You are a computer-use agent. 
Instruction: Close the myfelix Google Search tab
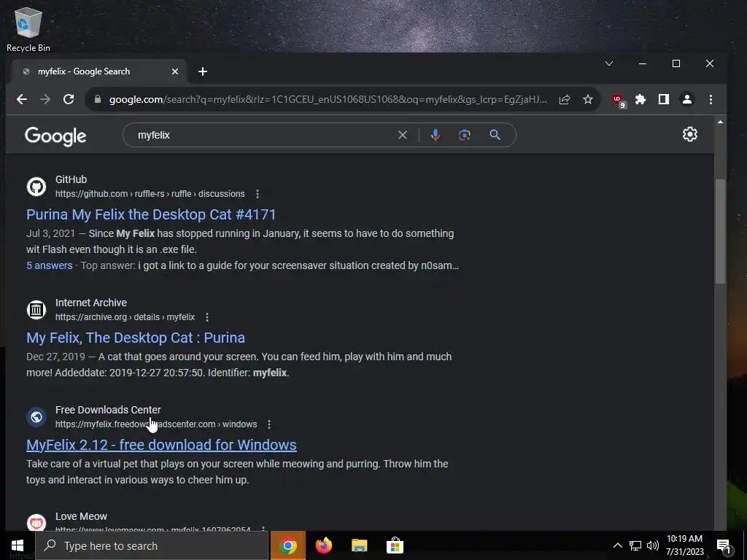(x=175, y=71)
